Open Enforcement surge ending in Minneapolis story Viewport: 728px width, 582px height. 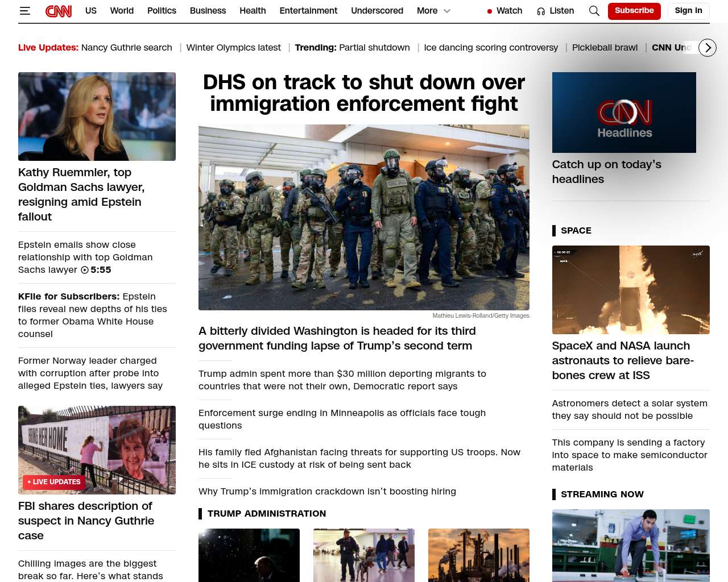tap(342, 419)
